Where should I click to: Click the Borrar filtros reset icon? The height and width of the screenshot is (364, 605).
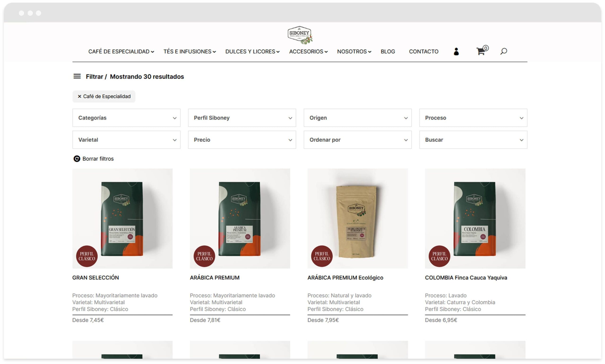click(77, 159)
